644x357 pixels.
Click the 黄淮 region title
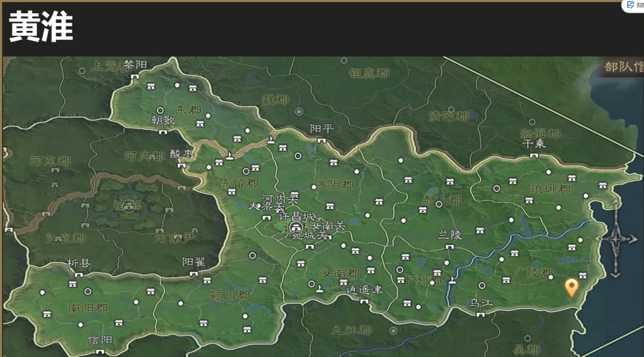click(x=41, y=27)
